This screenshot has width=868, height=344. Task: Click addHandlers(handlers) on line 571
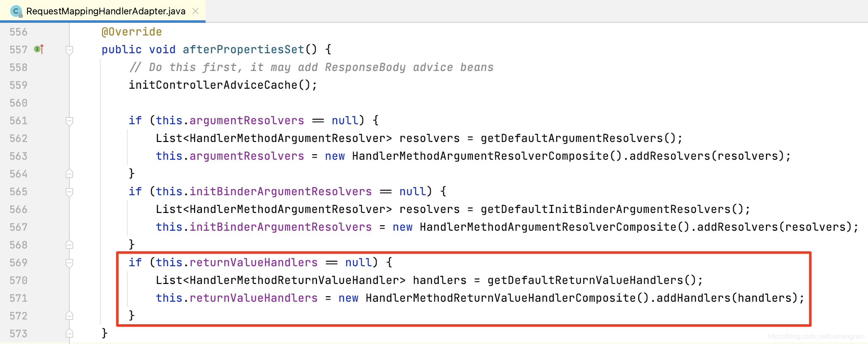(x=727, y=298)
